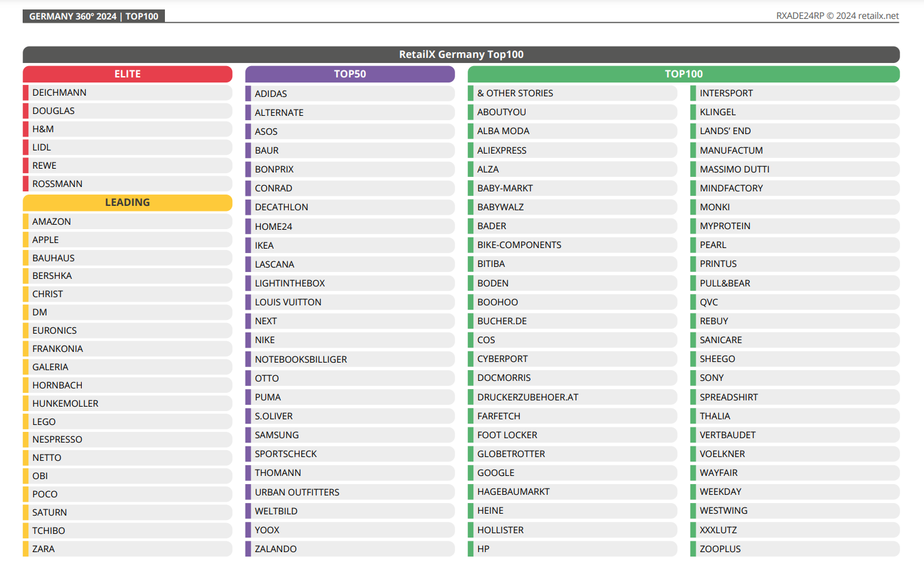Image resolution: width=924 pixels, height=571 pixels.
Task: Select the DECATHLON row
Action: click(x=350, y=207)
